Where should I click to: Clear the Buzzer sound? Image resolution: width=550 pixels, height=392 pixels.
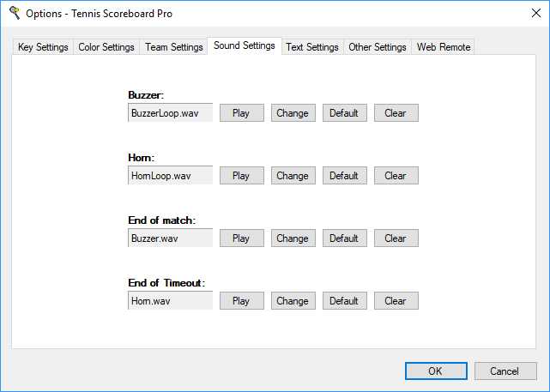pos(396,113)
